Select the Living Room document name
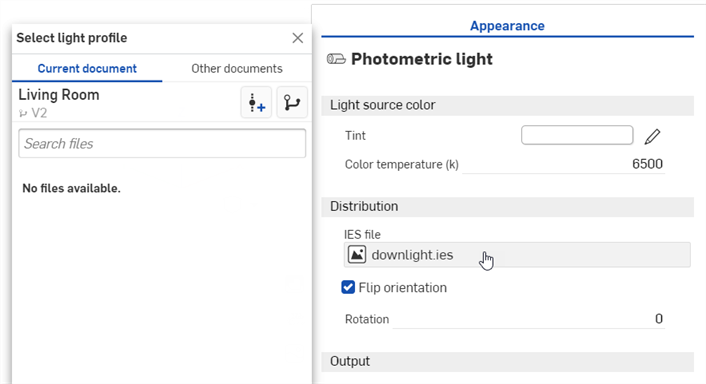The image size is (706, 384). coord(59,95)
